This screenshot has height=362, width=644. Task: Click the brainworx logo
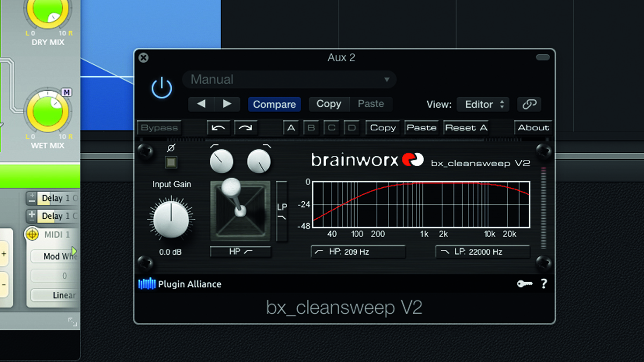tap(368, 160)
